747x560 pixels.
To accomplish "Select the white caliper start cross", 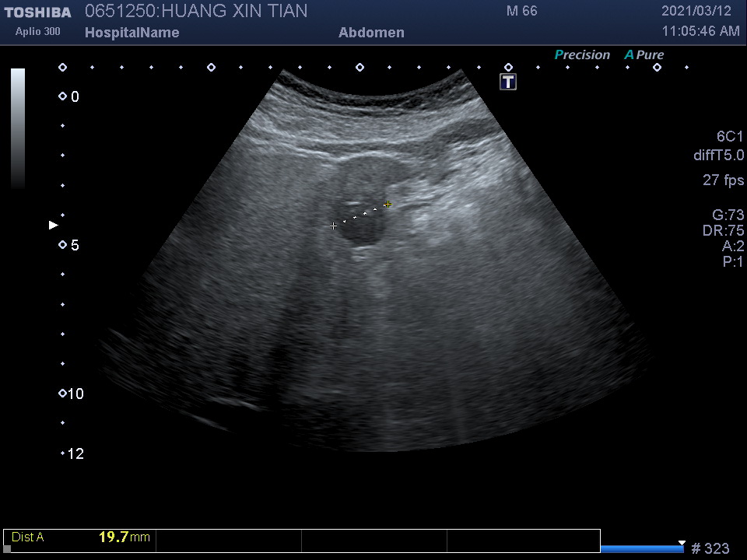I will [x=334, y=226].
